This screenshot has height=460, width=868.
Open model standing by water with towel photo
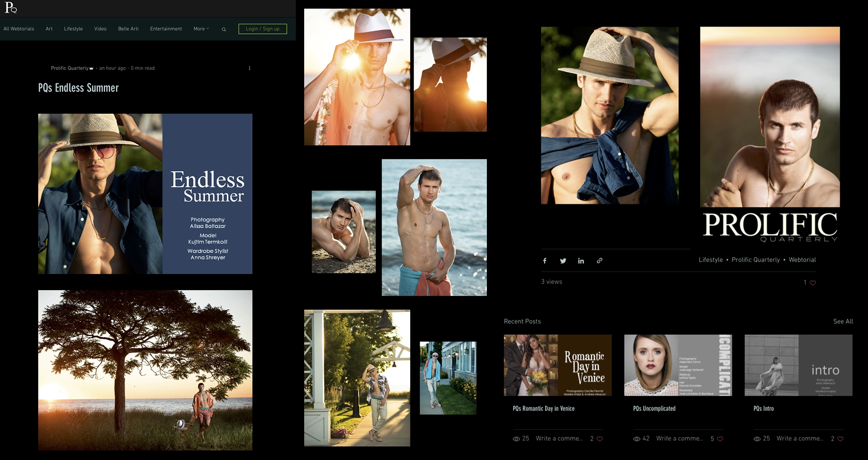click(x=434, y=227)
